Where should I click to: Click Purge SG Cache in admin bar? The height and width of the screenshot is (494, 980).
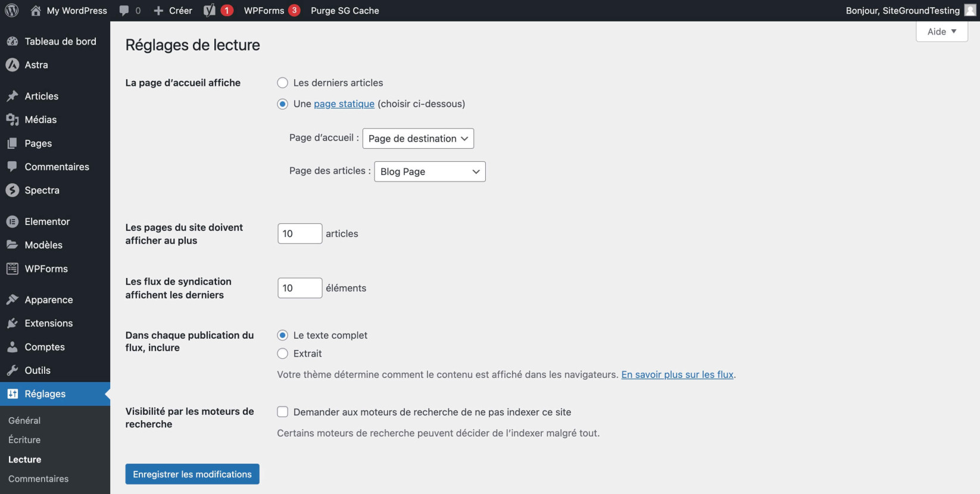[345, 11]
